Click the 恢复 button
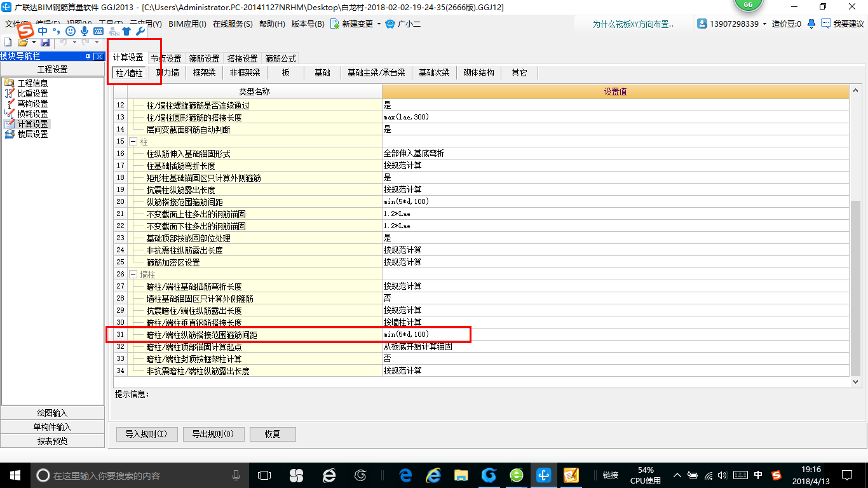Screen dimensions: 868x488 pyautogui.click(x=273, y=434)
